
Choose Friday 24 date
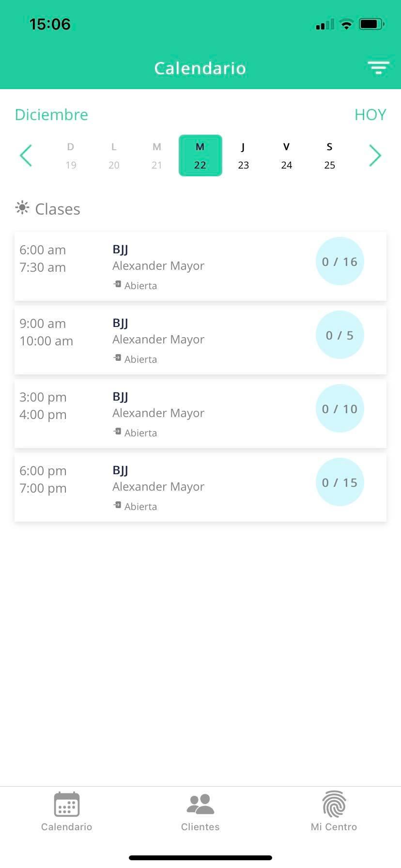(x=286, y=155)
